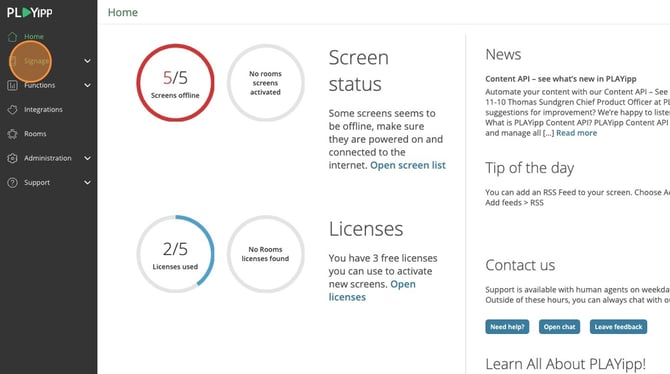This screenshot has width=670, height=374.
Task: Click the Need help? button
Action: click(x=507, y=327)
